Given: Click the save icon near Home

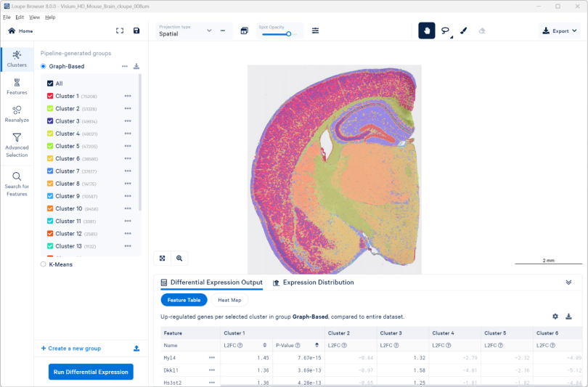Looking at the screenshot, I should click(x=136, y=31).
